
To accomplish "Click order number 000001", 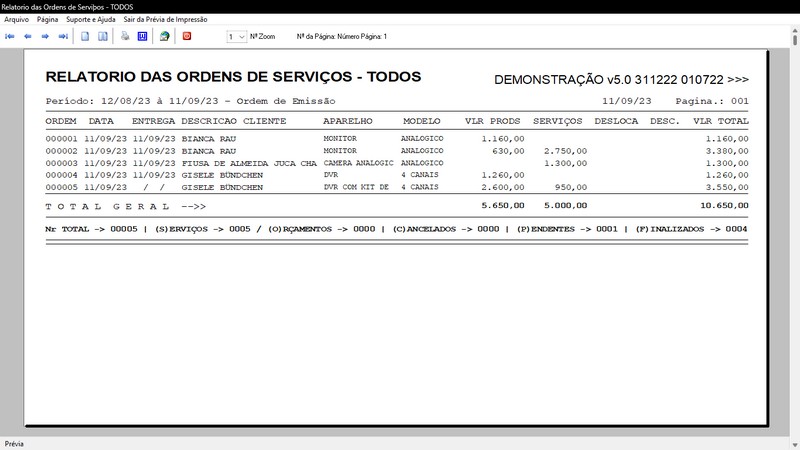I will [62, 139].
